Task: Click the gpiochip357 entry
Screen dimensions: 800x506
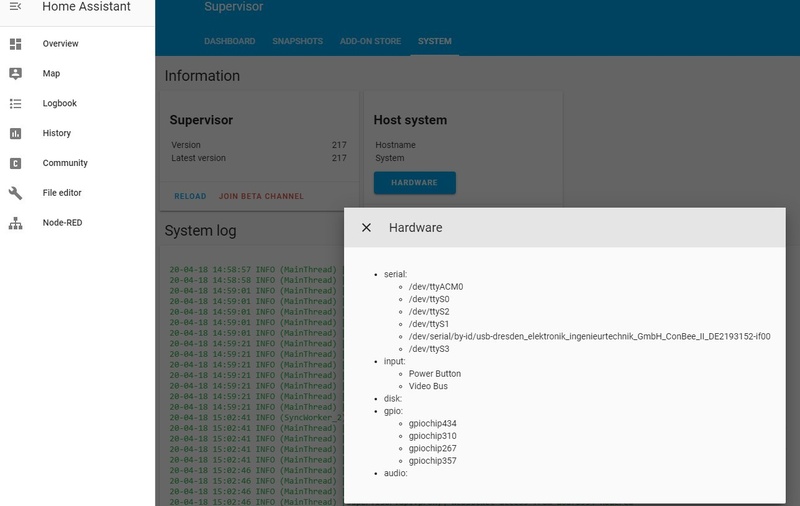Action: [x=433, y=461]
